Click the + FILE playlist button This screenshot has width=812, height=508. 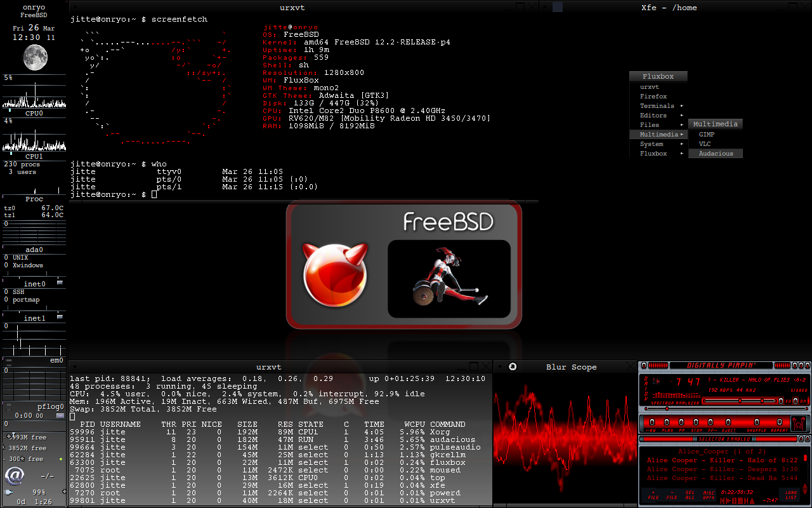coord(653,495)
